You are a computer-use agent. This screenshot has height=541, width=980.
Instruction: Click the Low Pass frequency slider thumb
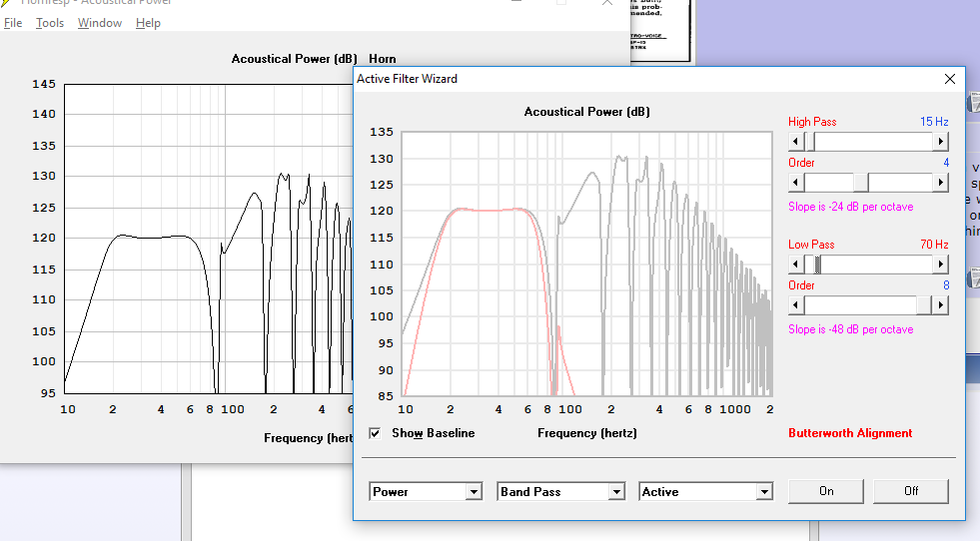point(817,265)
